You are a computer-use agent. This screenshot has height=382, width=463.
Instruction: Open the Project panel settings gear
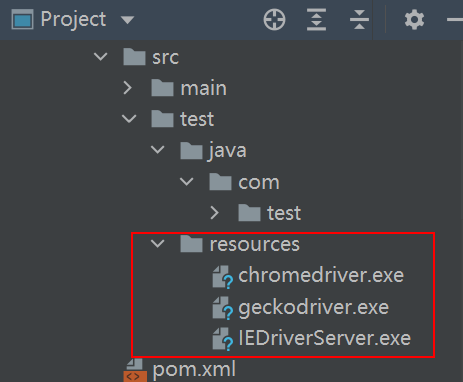[x=414, y=20]
